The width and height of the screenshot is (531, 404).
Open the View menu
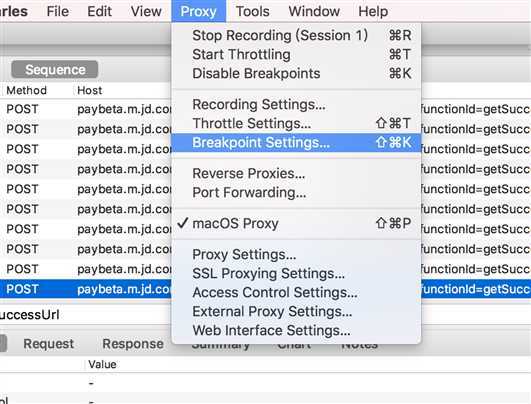point(146,12)
